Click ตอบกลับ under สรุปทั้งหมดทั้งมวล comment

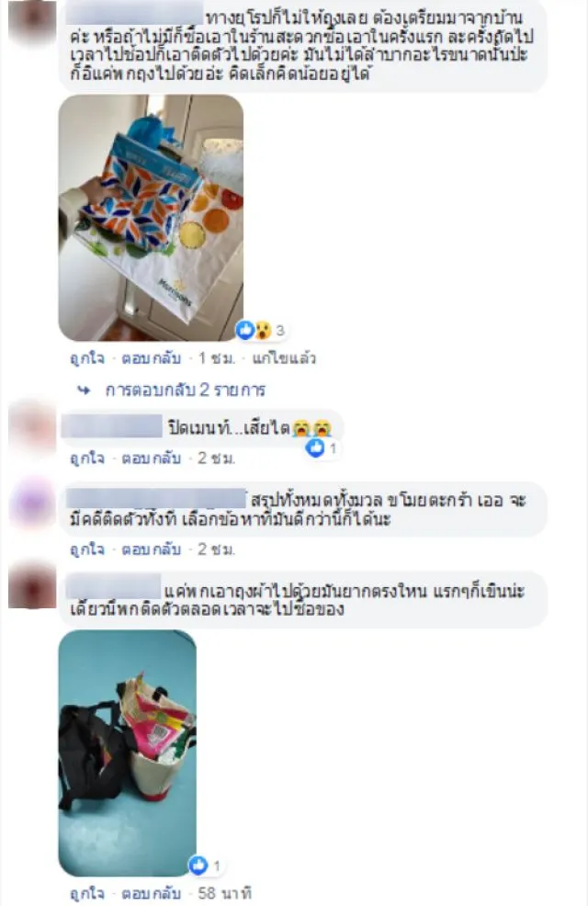click(152, 549)
